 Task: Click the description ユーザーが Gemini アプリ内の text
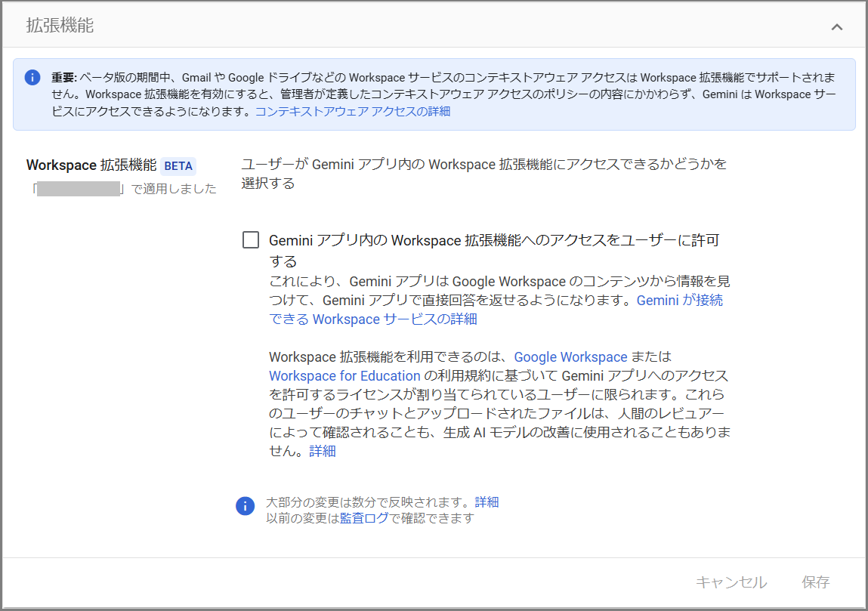click(483, 173)
